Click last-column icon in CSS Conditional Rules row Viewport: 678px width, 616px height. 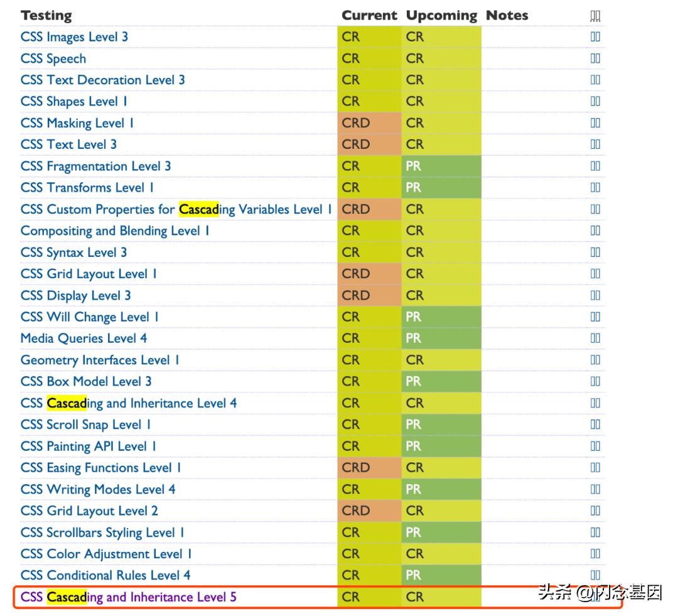tap(595, 575)
